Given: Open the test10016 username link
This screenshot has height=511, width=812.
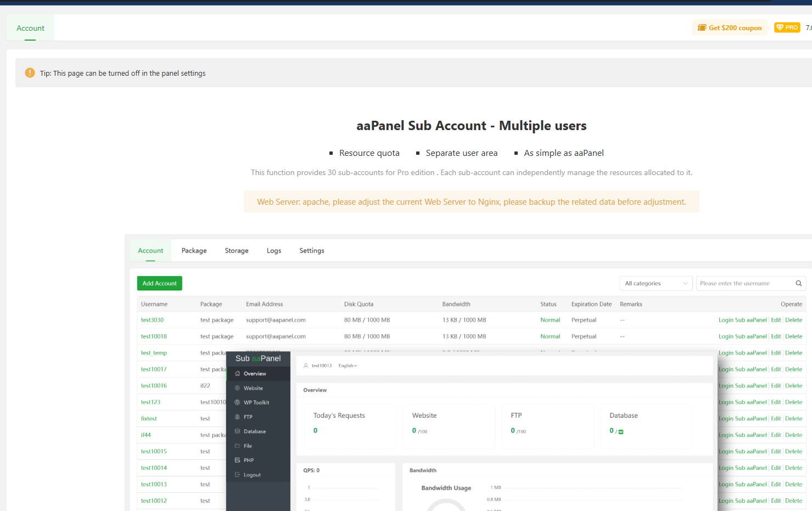Looking at the screenshot, I should [x=154, y=386].
